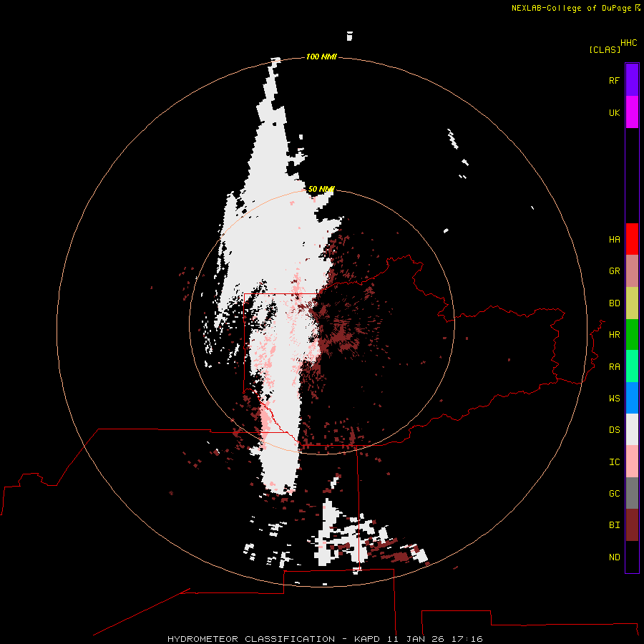Click the HA red legend swatch

(x=632, y=239)
